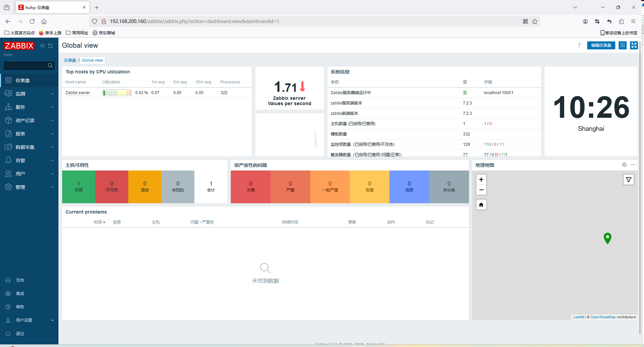Expand the 数据采集 data collection menu
The image size is (644, 347).
29,147
